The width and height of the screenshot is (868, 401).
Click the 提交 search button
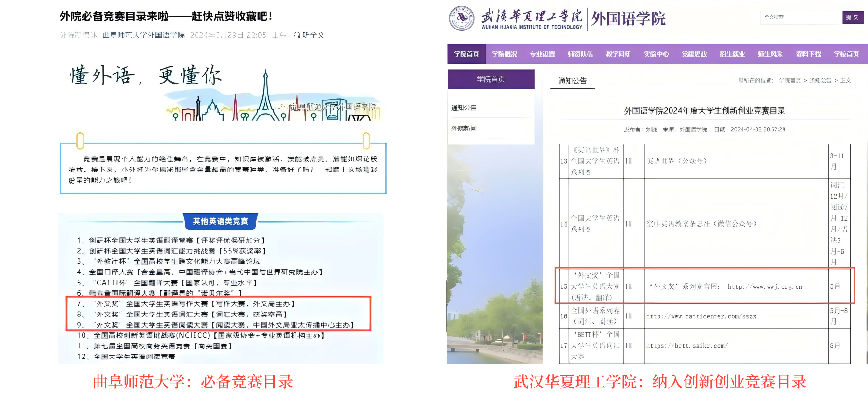pyautogui.click(x=853, y=17)
